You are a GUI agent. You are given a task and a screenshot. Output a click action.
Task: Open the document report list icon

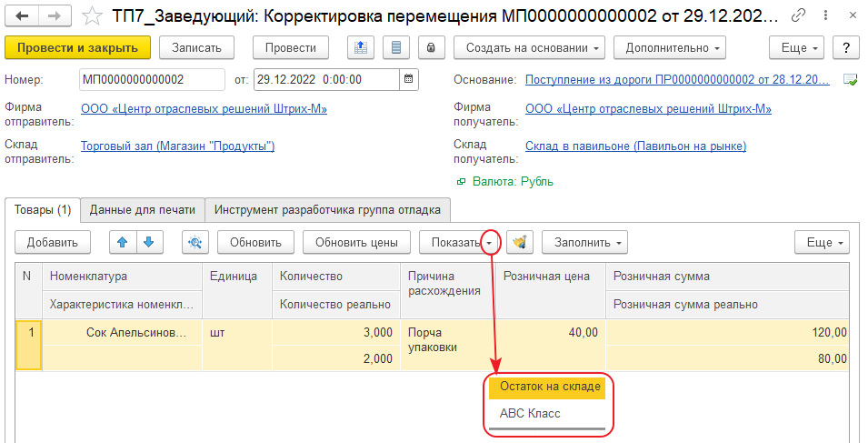click(394, 48)
